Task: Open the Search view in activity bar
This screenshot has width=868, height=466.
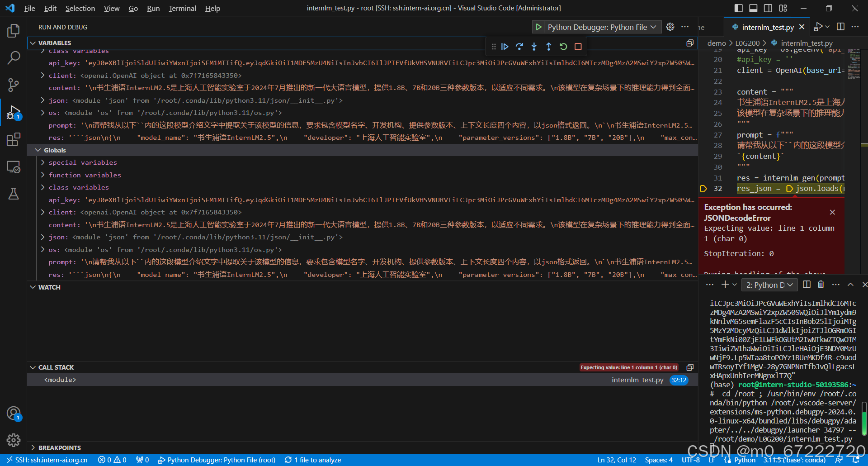Action: [14, 57]
